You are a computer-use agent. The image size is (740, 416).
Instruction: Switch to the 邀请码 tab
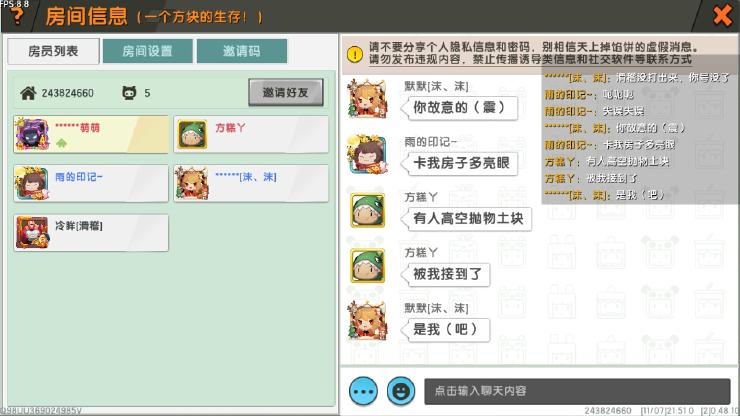pos(242,51)
